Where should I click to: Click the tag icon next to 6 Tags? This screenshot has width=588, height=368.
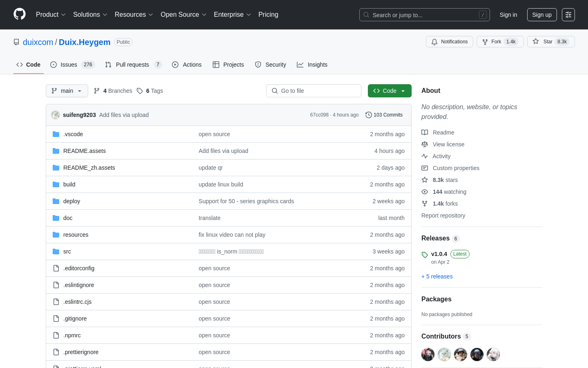[140, 91]
